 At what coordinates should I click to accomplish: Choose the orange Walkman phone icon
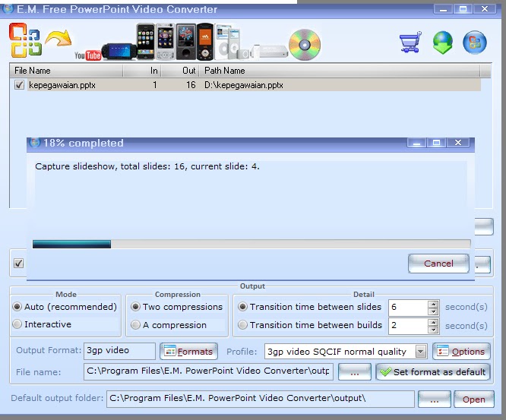coord(205,41)
